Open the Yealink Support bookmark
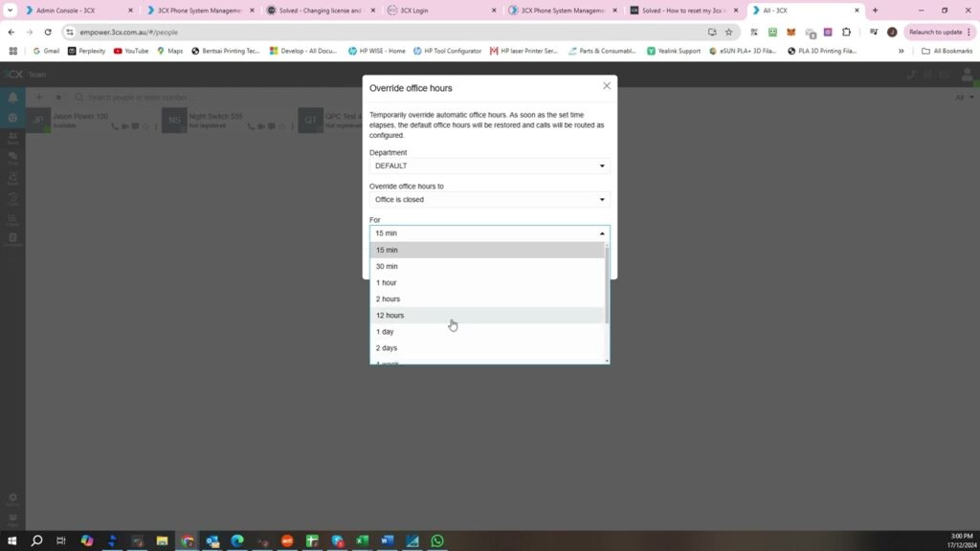980x551 pixels. pyautogui.click(x=674, y=51)
